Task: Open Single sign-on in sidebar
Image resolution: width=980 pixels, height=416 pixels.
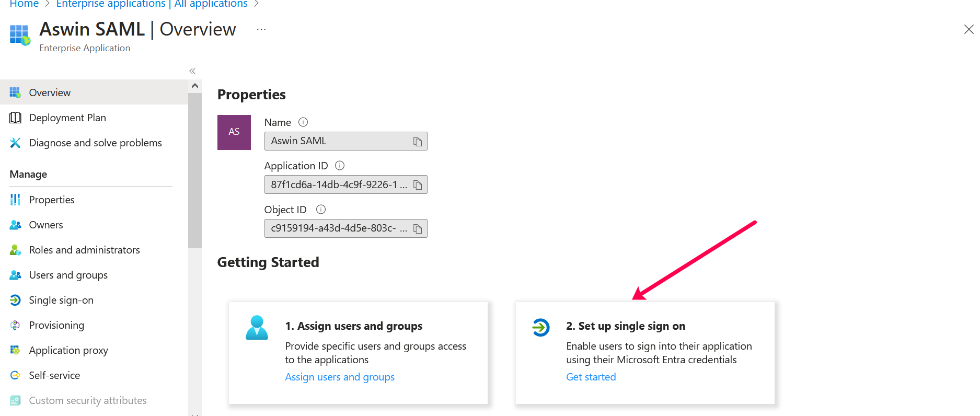Action: (x=61, y=300)
